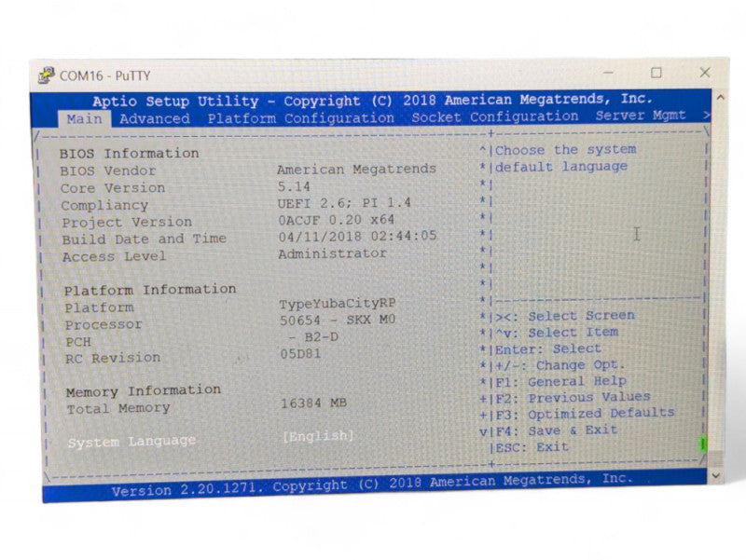This screenshot has width=746, height=560.
Task: Click the ESC: Exit hint
Action: click(x=532, y=448)
